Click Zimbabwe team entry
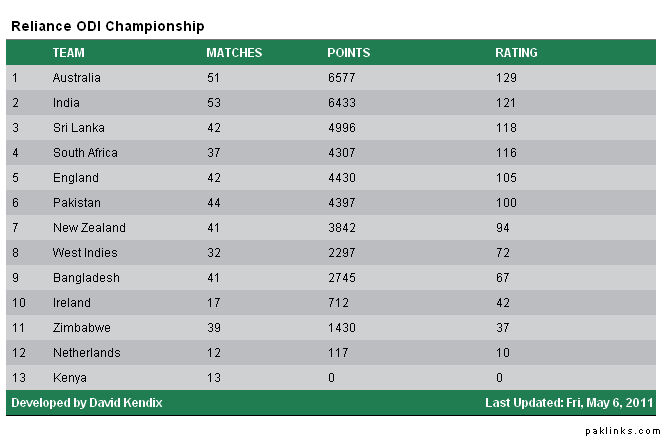The image size is (661, 437). click(x=82, y=328)
